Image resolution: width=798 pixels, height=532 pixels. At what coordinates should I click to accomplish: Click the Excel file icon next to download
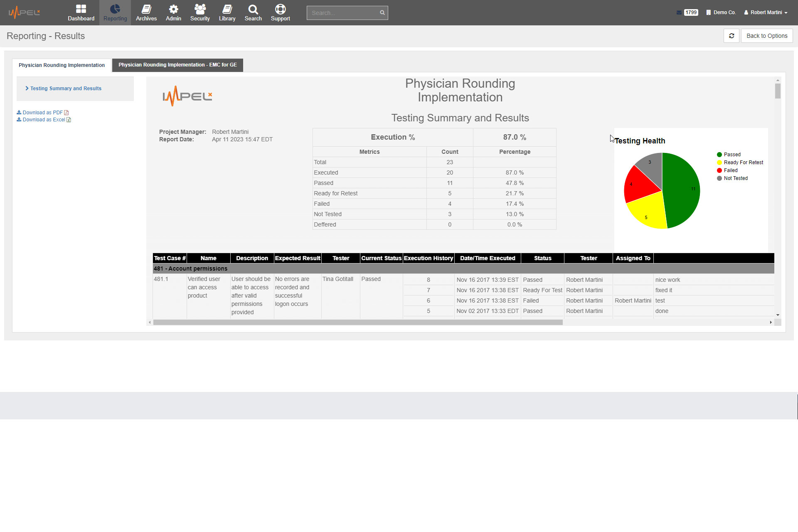tap(69, 120)
